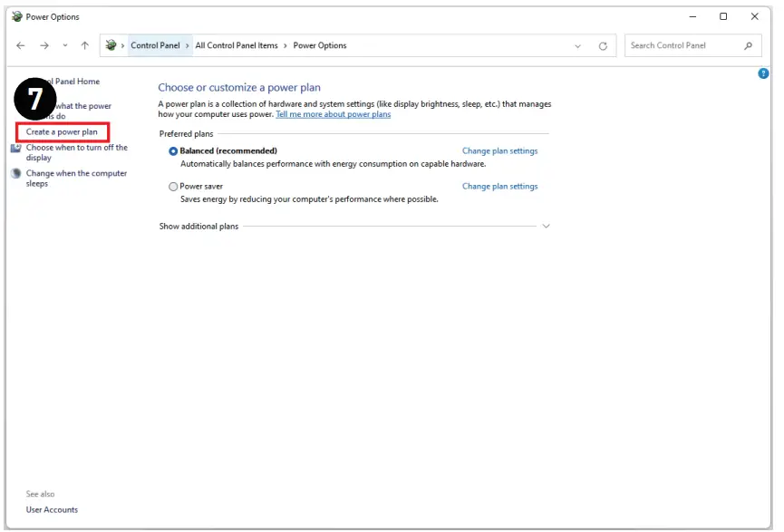
Task: Close the Power Options window
Action: pos(754,16)
